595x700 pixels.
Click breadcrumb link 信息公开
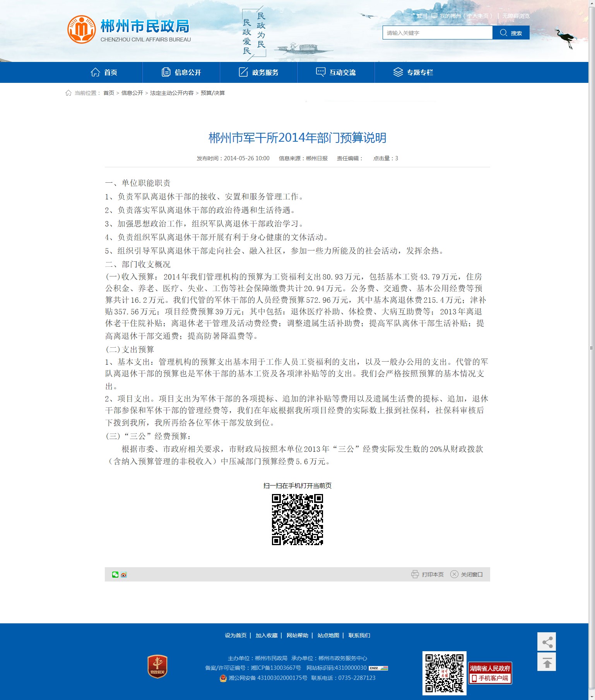click(132, 93)
